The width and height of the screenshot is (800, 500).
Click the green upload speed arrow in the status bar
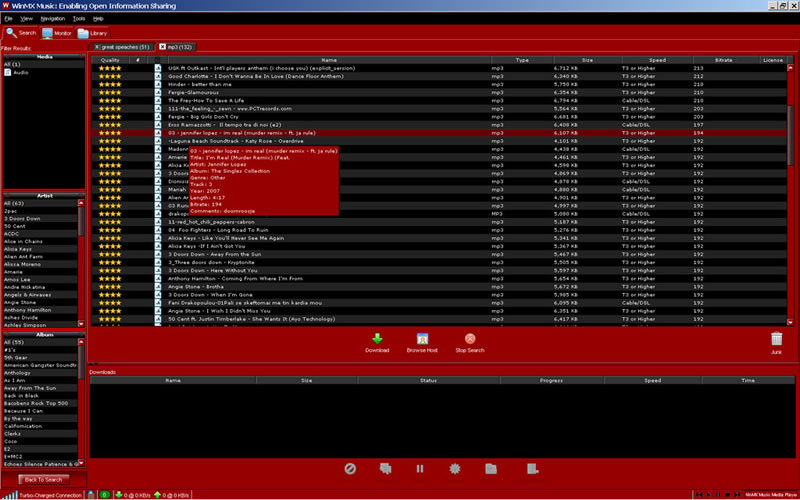pos(157,495)
